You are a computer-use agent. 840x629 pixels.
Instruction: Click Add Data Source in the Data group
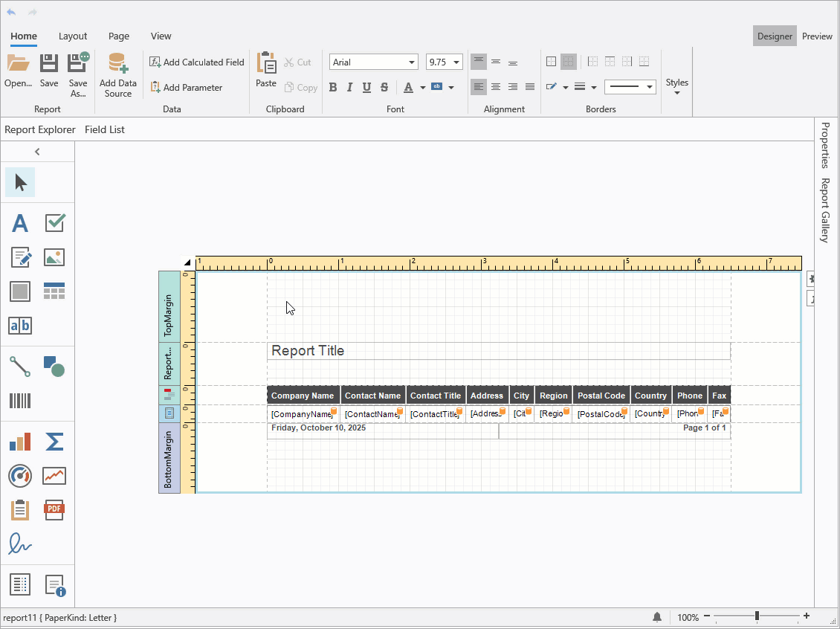[117, 74]
